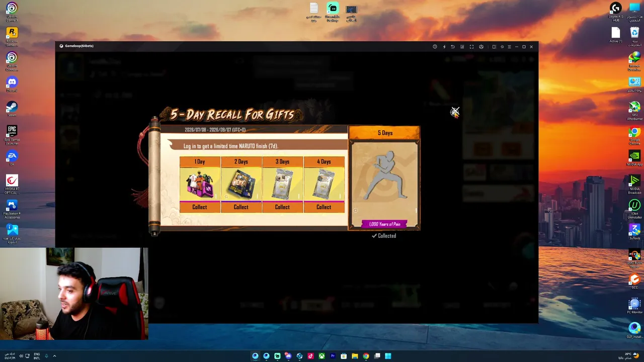Collect the 1 Day reward
The height and width of the screenshot is (362, 644).
[200, 207]
